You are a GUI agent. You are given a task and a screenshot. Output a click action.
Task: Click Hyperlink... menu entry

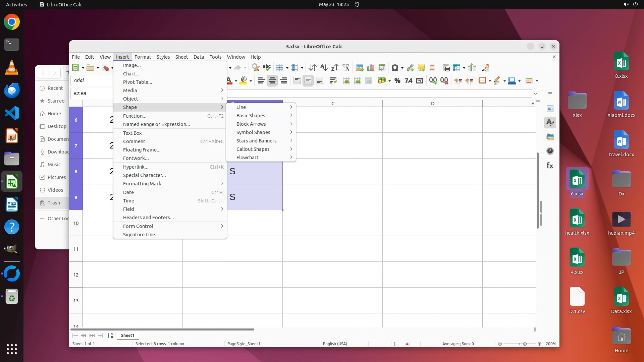click(x=136, y=167)
